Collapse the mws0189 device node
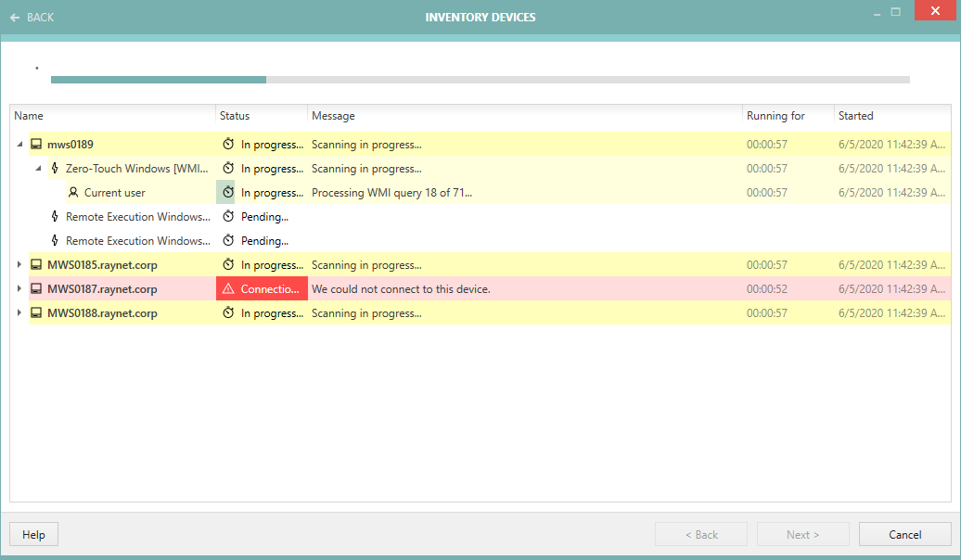 pos(19,145)
